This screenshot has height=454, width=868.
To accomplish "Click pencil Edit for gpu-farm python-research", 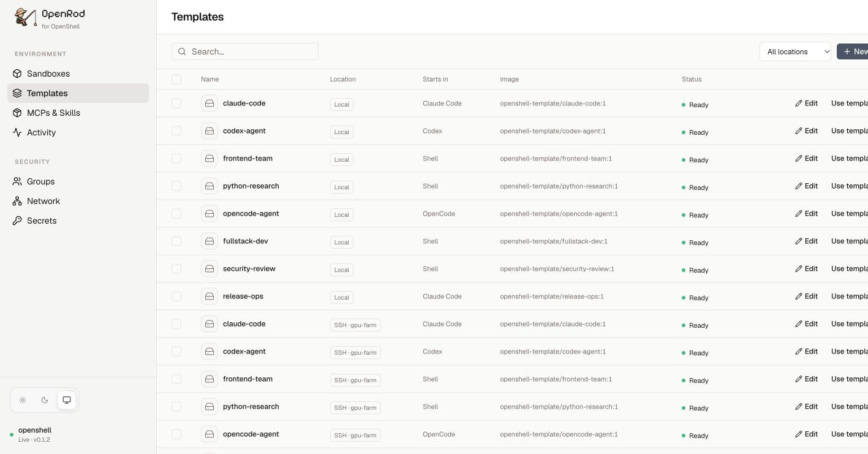I will 806,407.
